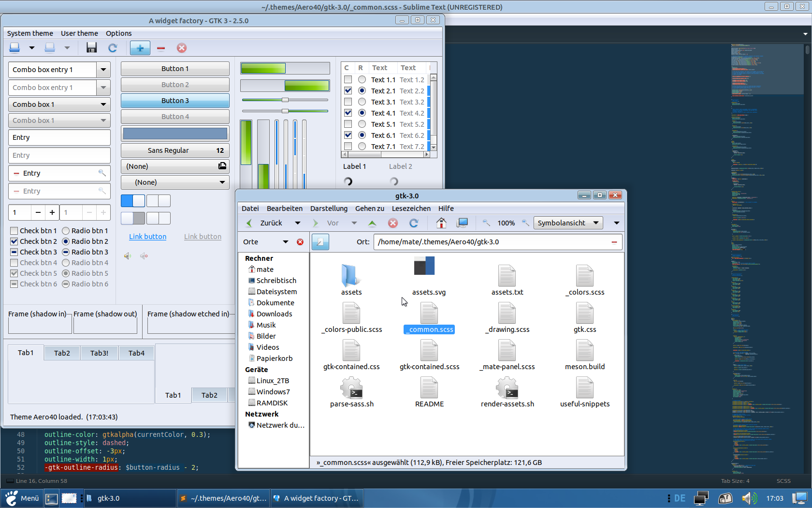
Task: Click the blue plus add toolbar button
Action: (140, 48)
